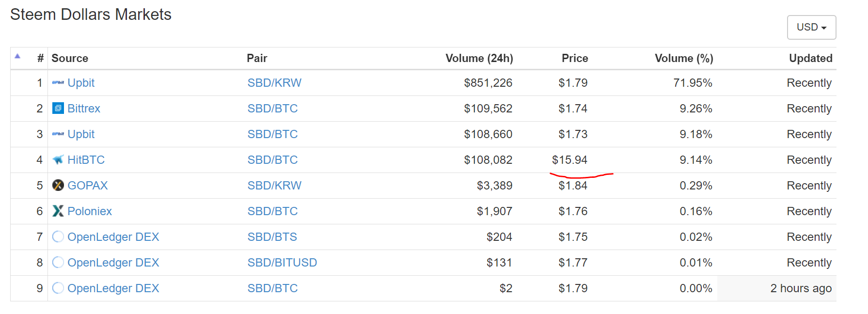Sort by the Updated column header
Viewport: 868px width, 314px height.
[810, 58]
